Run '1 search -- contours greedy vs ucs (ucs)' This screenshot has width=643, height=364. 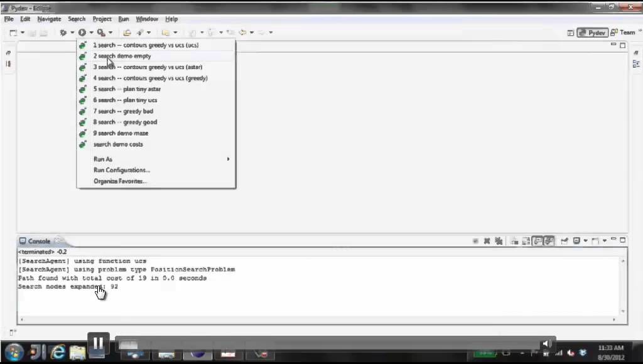click(x=156, y=45)
